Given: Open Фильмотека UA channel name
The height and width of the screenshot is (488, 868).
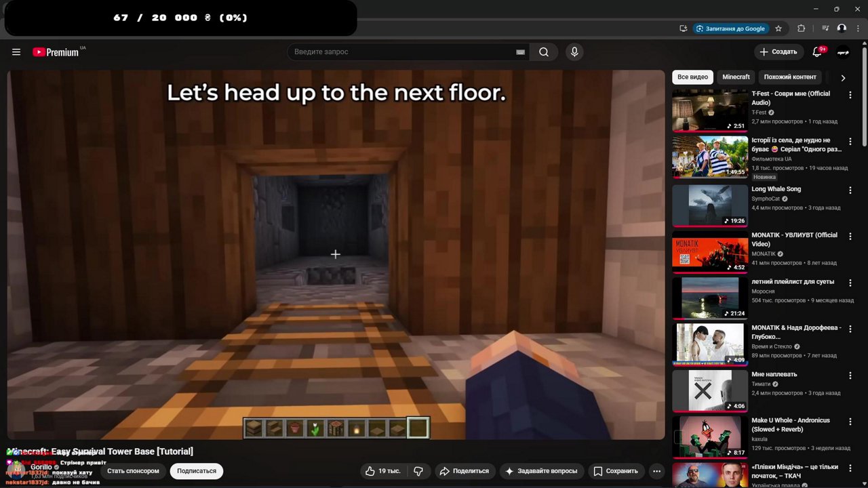Looking at the screenshot, I should [772, 159].
